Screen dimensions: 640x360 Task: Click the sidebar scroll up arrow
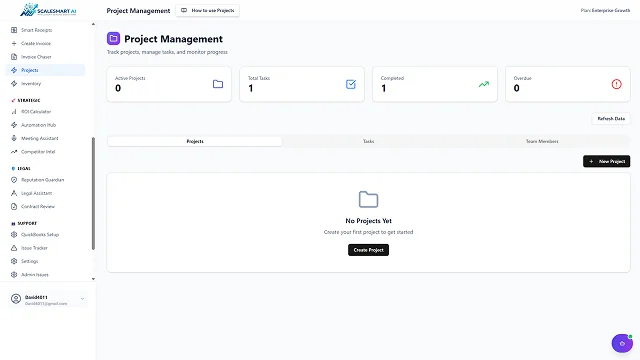pyautogui.click(x=93, y=24)
